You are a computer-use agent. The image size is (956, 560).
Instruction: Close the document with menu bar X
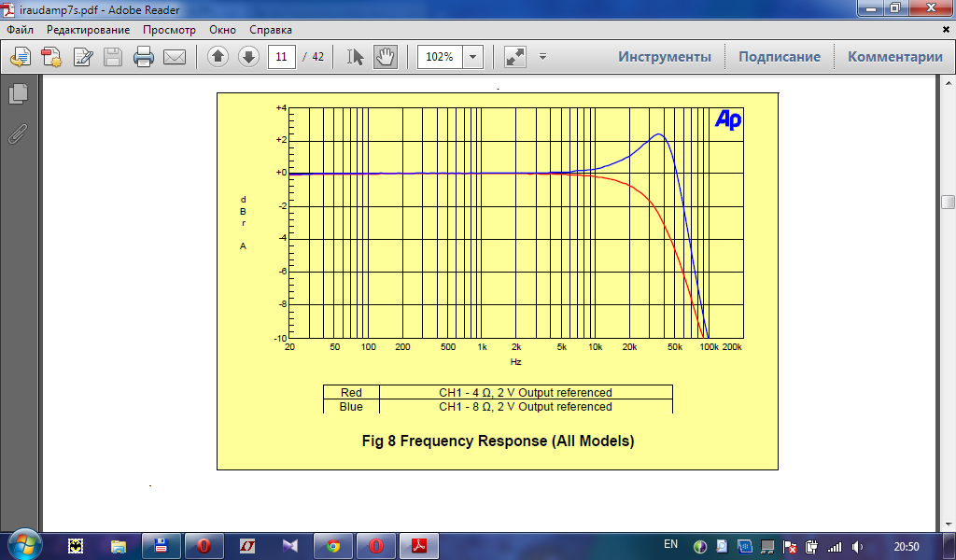(x=947, y=29)
